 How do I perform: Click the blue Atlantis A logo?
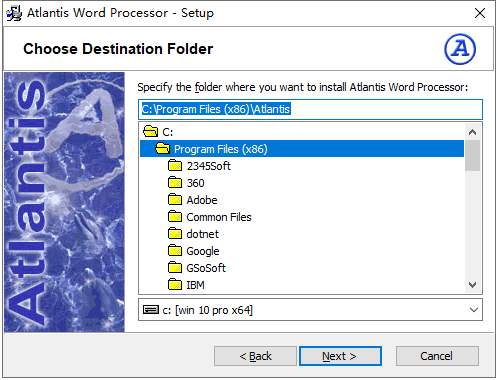pyautogui.click(x=460, y=49)
